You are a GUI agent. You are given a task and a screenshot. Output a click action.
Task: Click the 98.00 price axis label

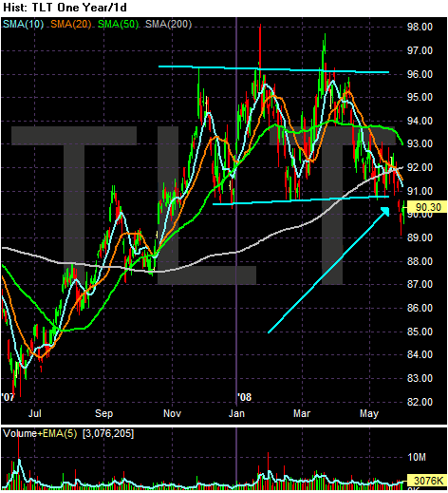click(x=420, y=27)
